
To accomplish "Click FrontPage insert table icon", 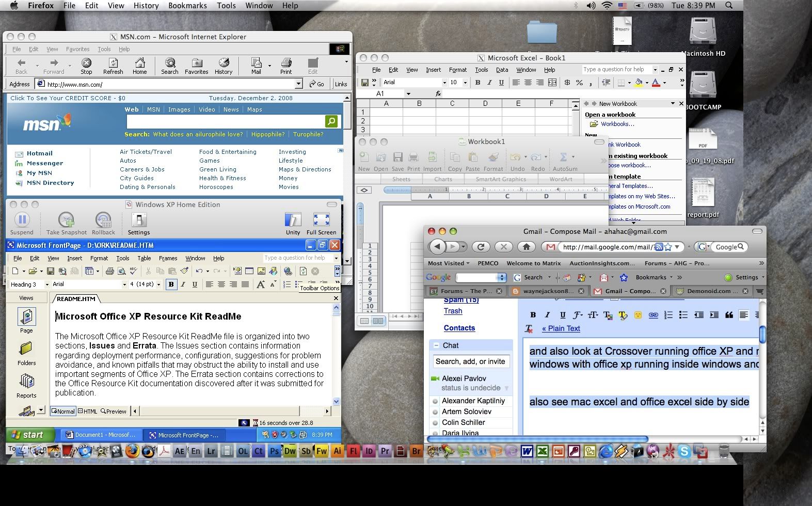I will tap(249, 271).
